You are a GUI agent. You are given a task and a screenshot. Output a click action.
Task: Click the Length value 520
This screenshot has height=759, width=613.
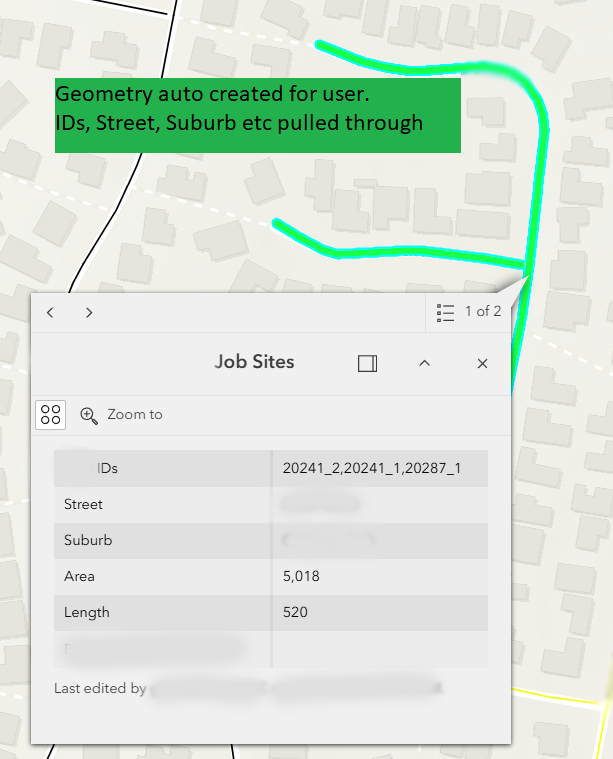295,612
